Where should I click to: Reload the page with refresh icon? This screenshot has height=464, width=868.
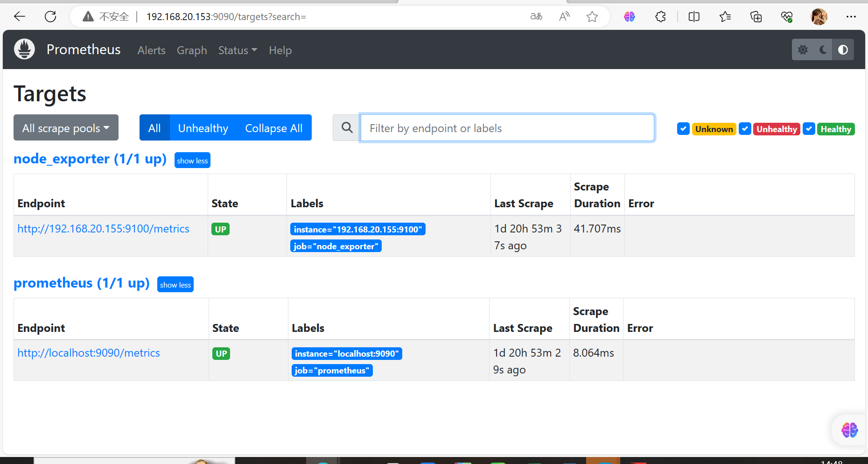tap(50, 17)
